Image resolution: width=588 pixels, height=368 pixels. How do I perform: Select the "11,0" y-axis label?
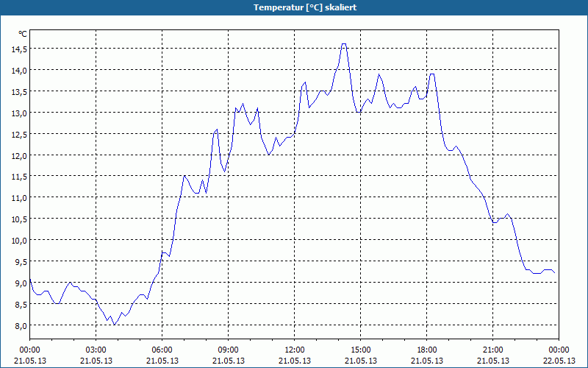pyautogui.click(x=18, y=197)
